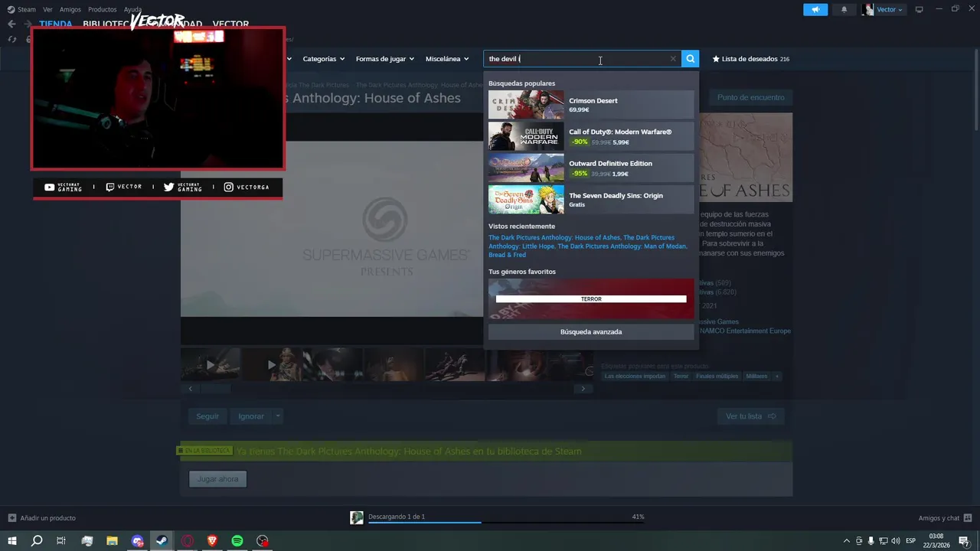Open the Ayuda menu

coord(132,9)
